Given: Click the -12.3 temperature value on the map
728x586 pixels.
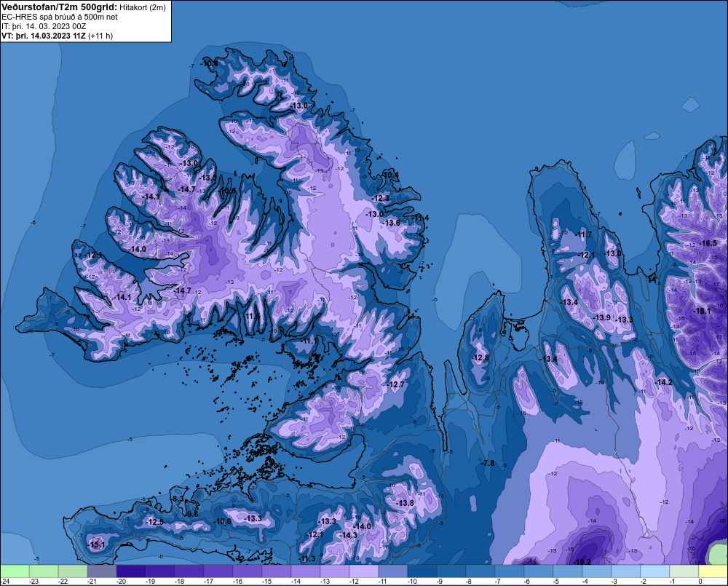Looking at the screenshot, I should pyautogui.click(x=381, y=198).
